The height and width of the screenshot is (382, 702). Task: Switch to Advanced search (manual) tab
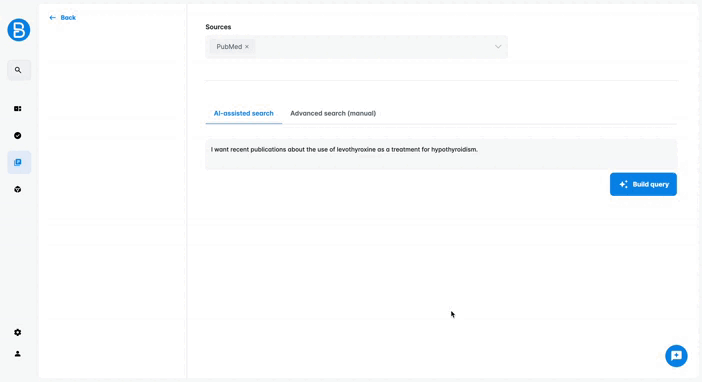pos(333,113)
